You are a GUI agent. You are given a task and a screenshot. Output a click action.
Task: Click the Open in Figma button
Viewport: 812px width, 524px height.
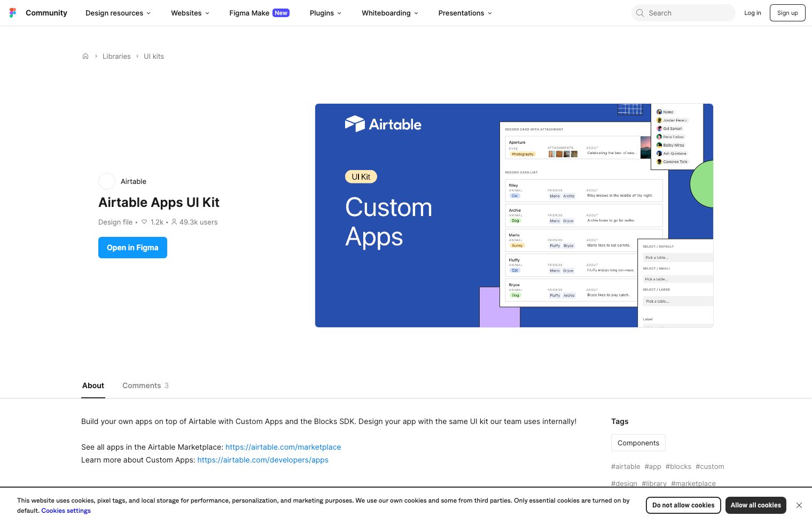pos(132,248)
